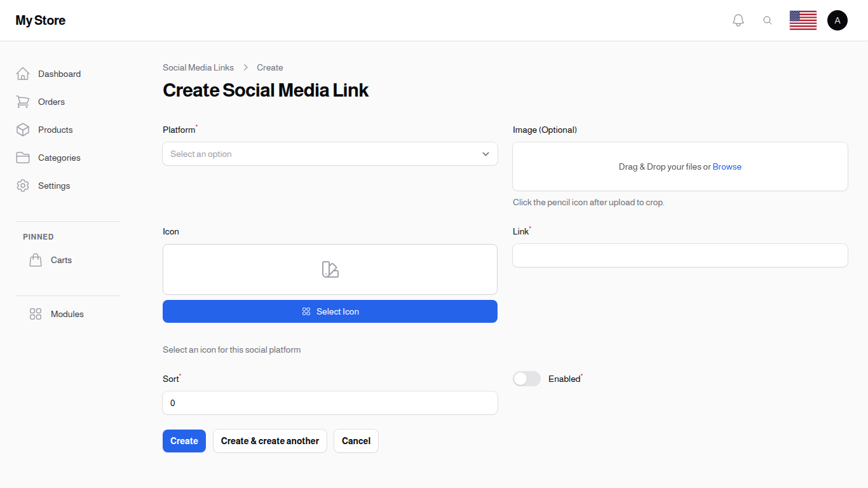The width and height of the screenshot is (868, 488).
Task: Click the Categories folder icon
Action: click(23, 158)
